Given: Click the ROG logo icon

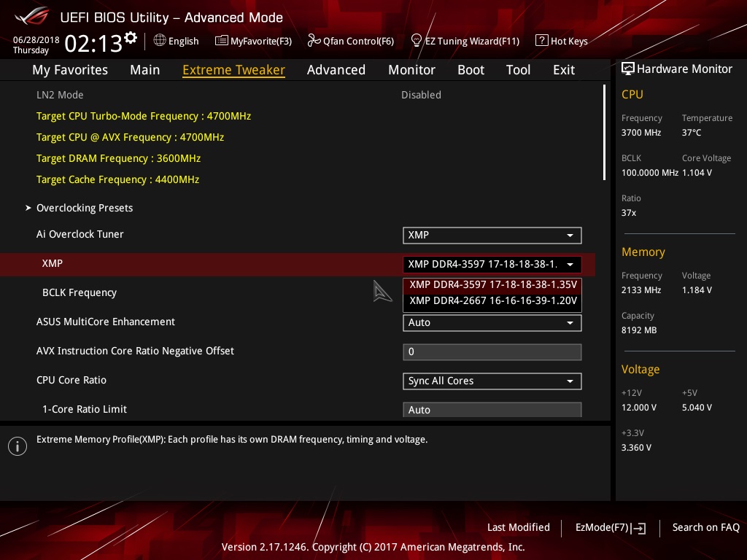Looking at the screenshot, I should click(x=32, y=17).
